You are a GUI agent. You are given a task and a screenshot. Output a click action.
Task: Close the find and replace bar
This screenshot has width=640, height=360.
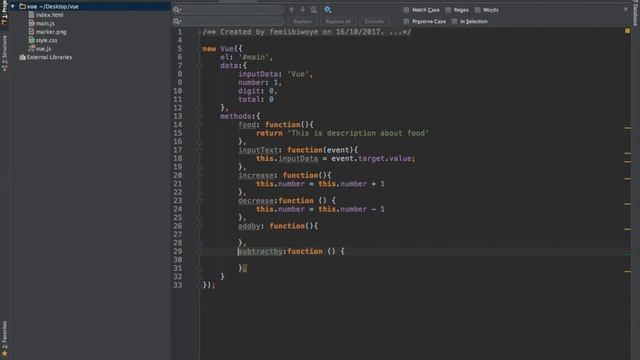(x=626, y=9)
